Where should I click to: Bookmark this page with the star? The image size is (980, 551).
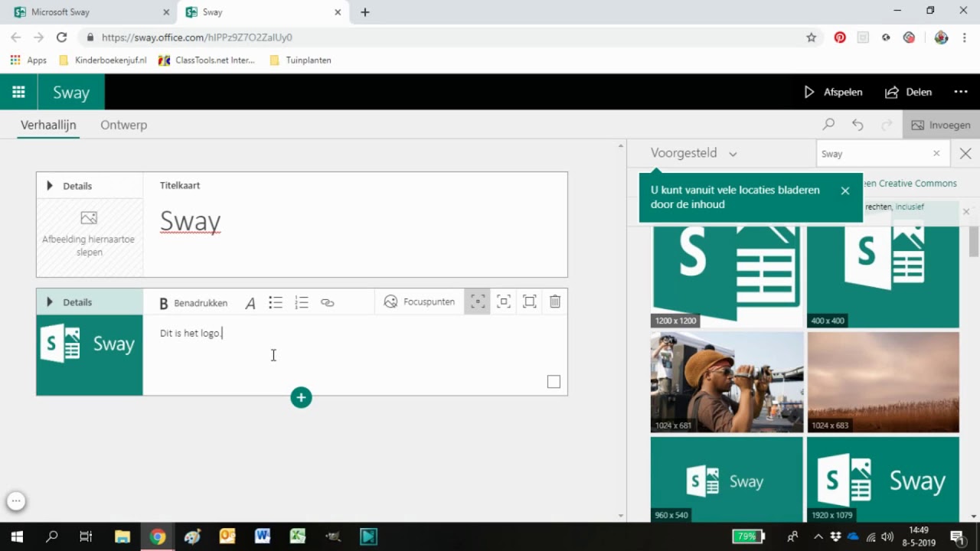pyautogui.click(x=812, y=37)
